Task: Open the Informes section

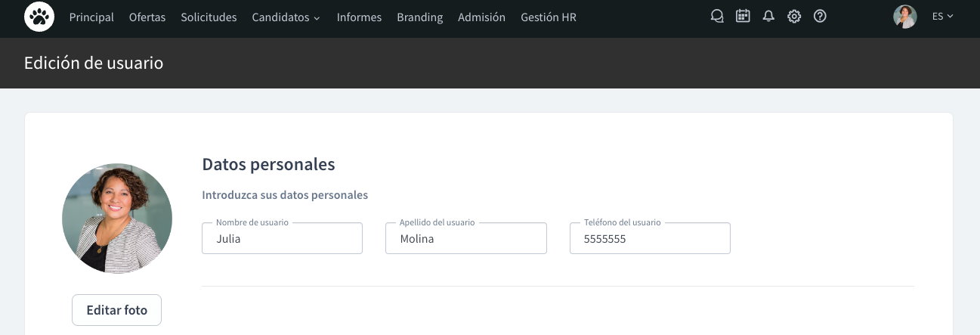Action: [359, 17]
